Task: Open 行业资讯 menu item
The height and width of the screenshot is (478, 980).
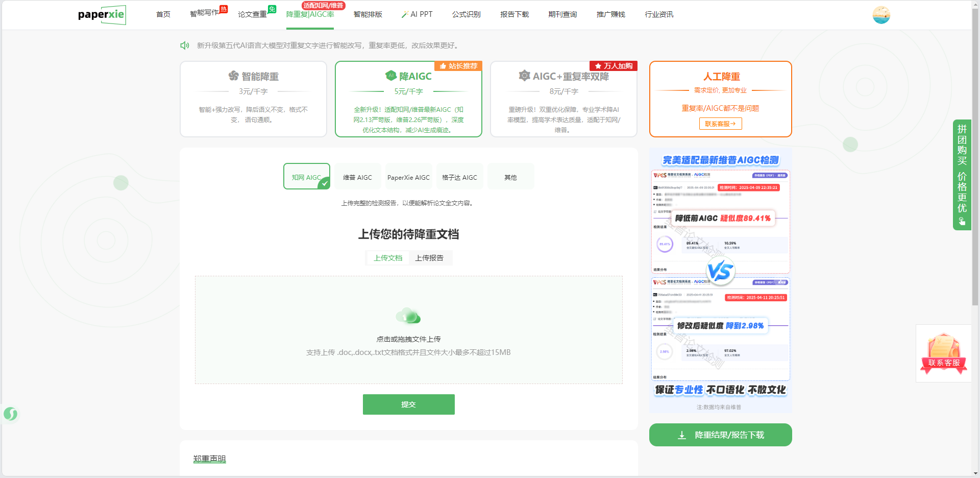Action: [x=659, y=14]
